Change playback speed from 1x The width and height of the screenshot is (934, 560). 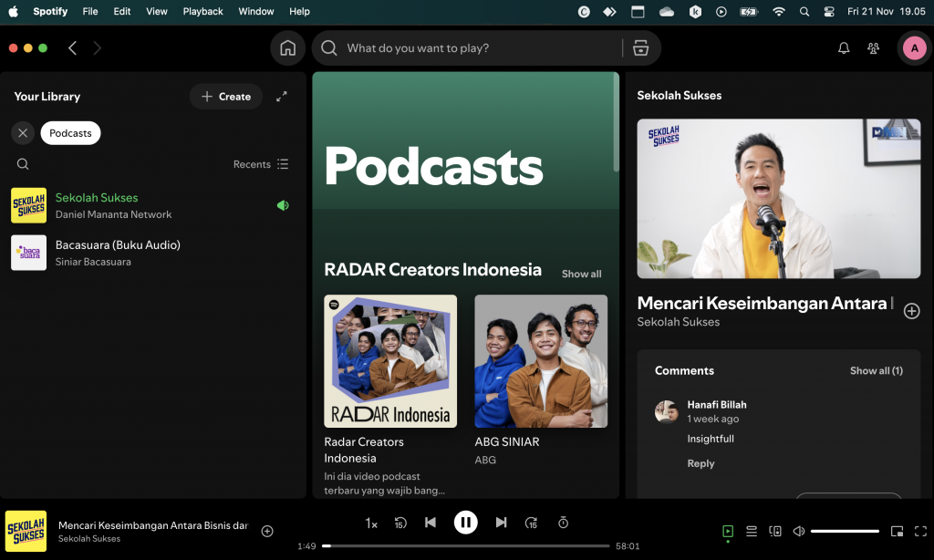[371, 523]
